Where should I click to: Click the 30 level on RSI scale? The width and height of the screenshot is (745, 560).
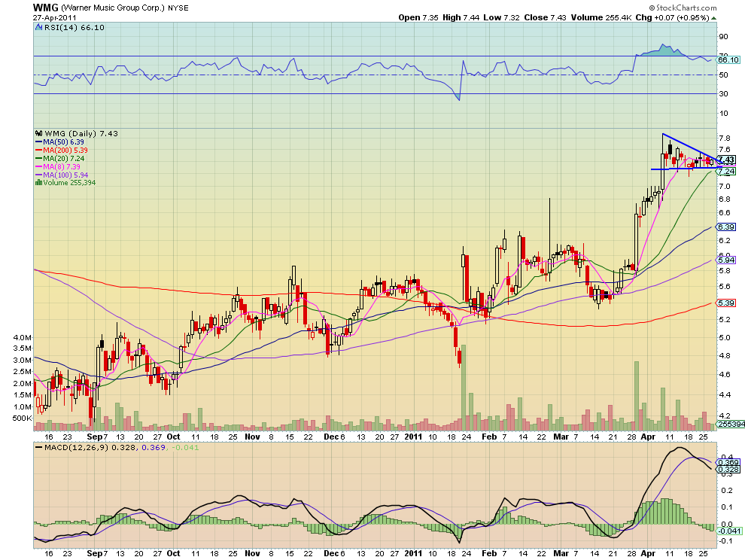coord(723,93)
